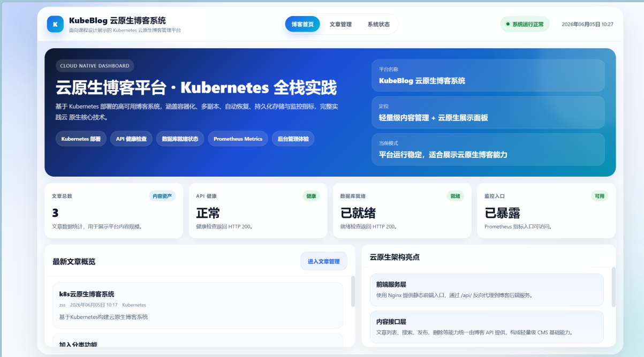Click the 最新文章概览 heading
Viewport: 644px width, 357px height.
(74, 262)
